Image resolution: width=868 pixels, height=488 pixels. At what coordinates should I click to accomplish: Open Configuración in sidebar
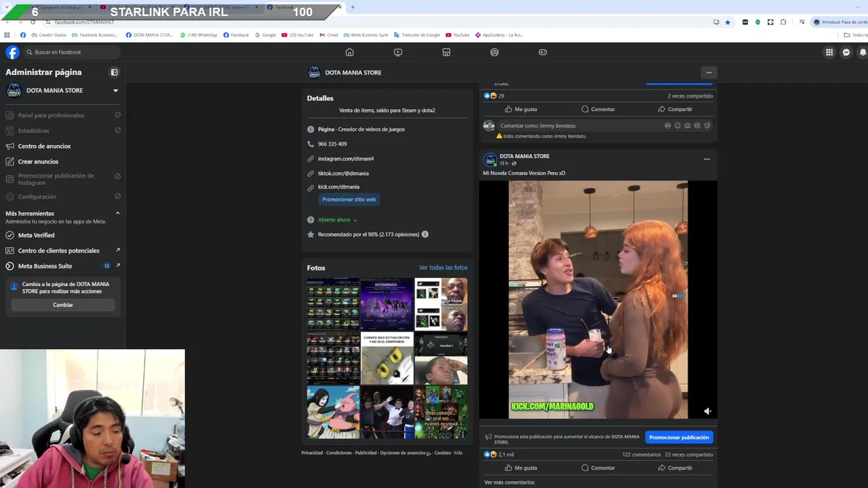[x=62, y=197]
